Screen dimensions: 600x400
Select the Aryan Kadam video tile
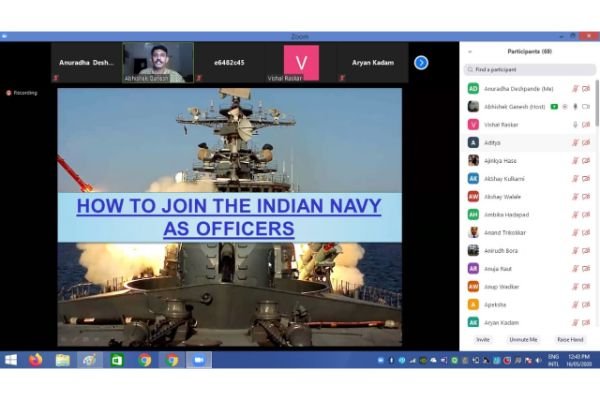click(x=373, y=62)
